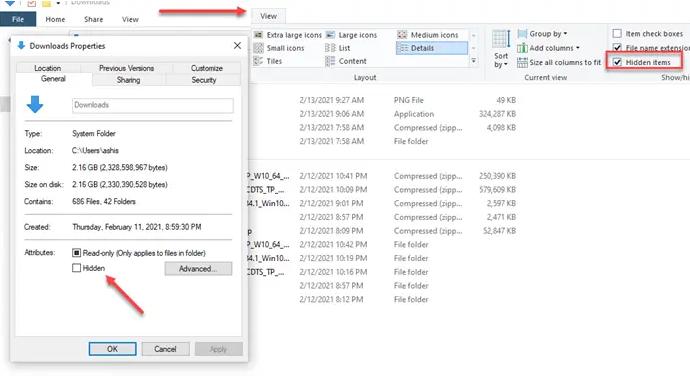Image resolution: width=690 pixels, height=378 pixels.
Task: Choose Large icons layout
Action: 352,35
